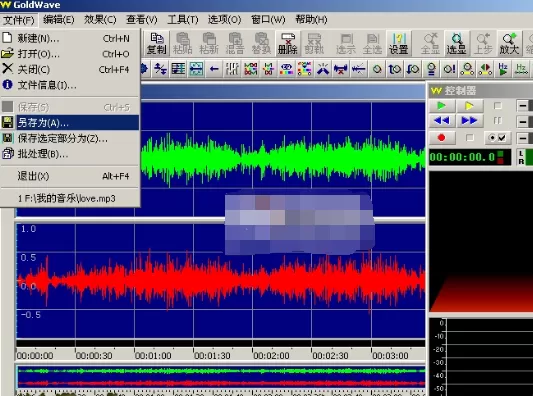Open the 效果(C) menu
The image size is (533, 396).
tap(100, 20)
